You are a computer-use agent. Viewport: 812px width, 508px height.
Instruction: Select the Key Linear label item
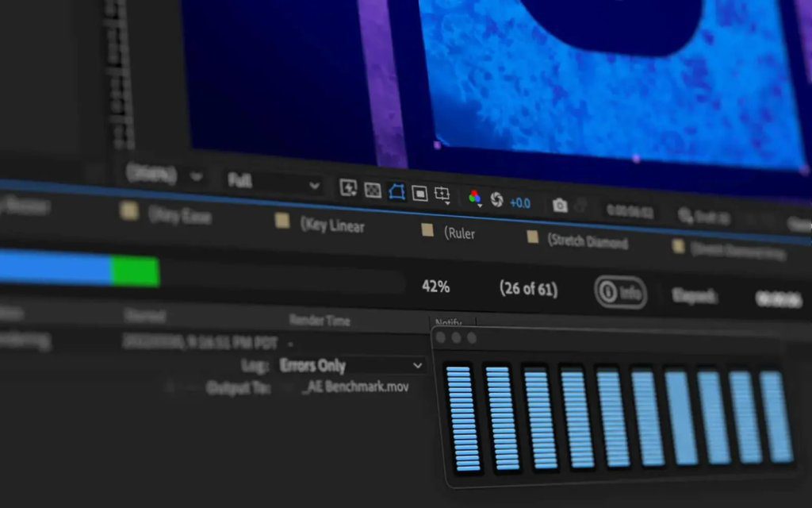[x=332, y=225]
